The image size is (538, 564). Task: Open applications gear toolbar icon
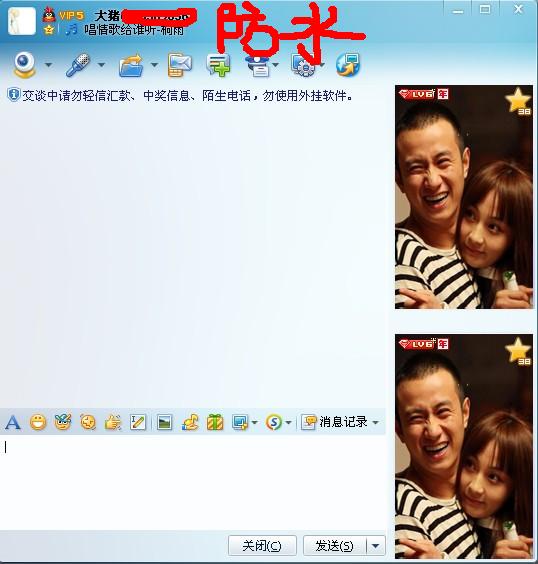click(x=304, y=65)
